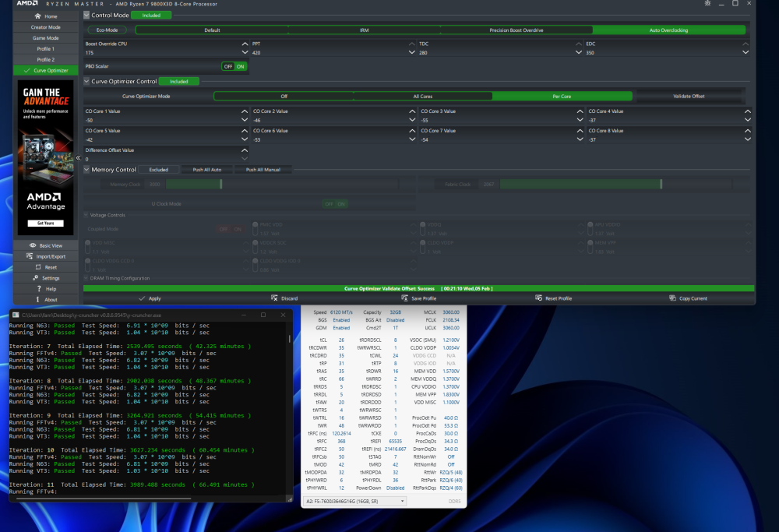Open Ryzen Master Settings via the gear icon
The image size is (779, 532).
point(35,277)
